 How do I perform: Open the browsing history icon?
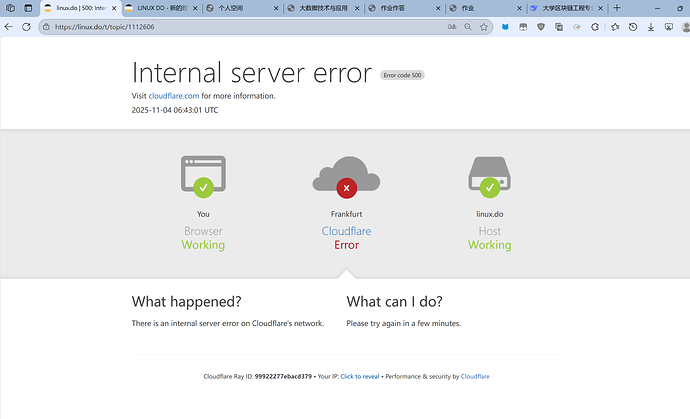tap(633, 27)
